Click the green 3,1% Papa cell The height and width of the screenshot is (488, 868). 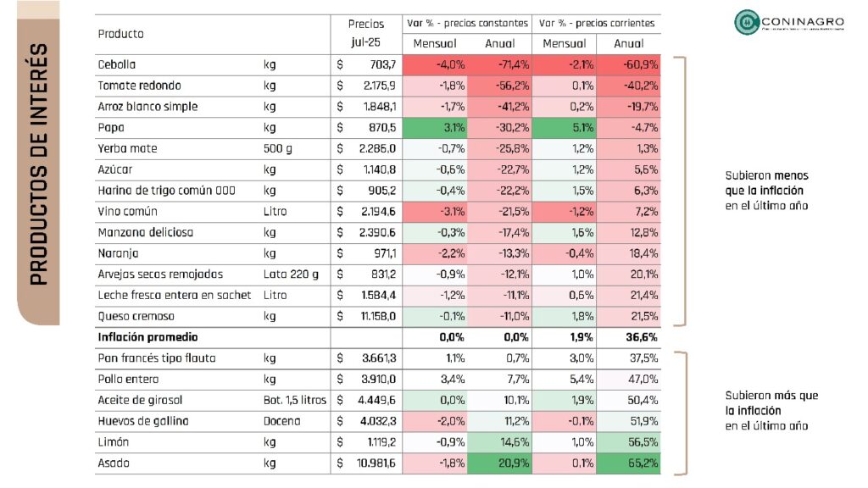(434, 128)
